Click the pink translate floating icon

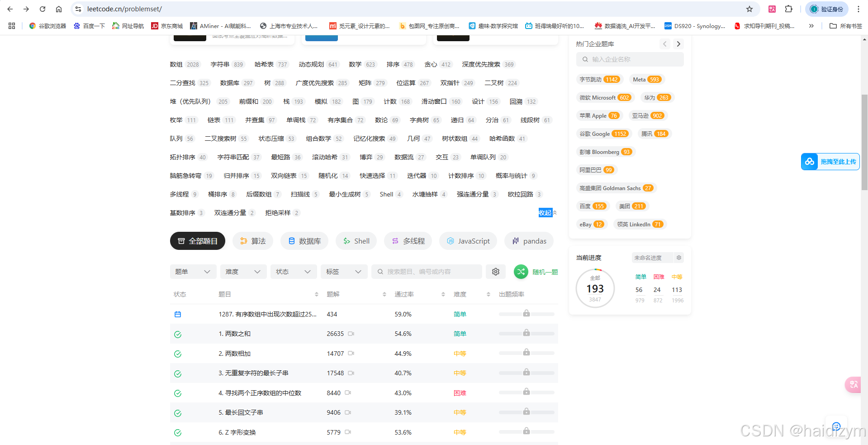(x=853, y=385)
